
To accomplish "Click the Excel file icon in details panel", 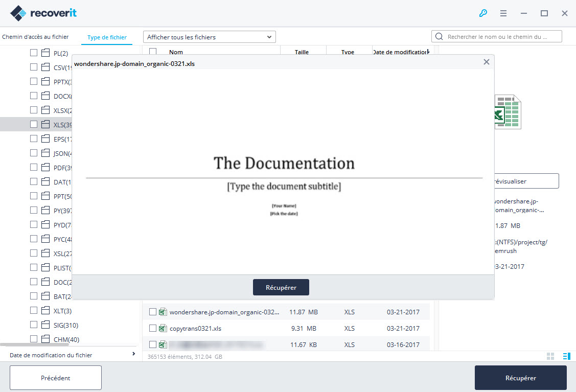I will pyautogui.click(x=508, y=112).
